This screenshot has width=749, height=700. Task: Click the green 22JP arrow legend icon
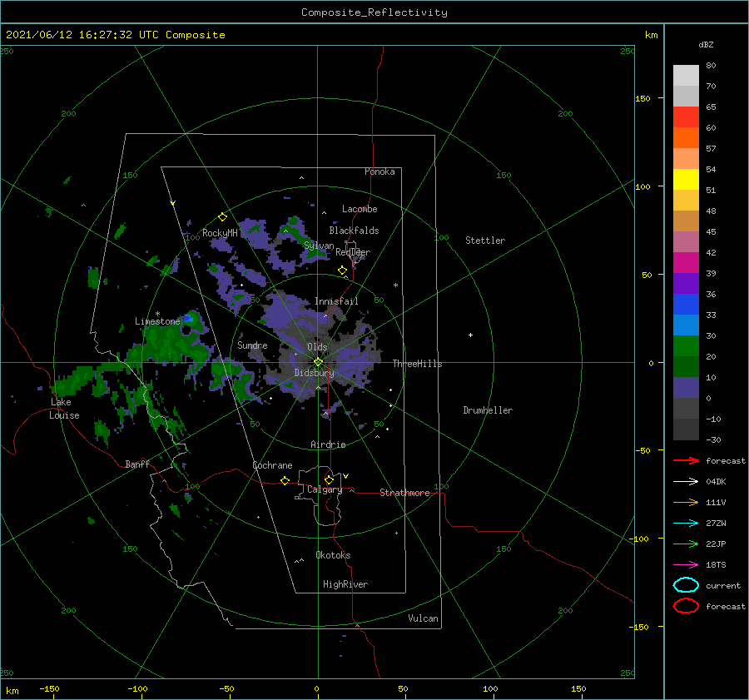coord(686,544)
